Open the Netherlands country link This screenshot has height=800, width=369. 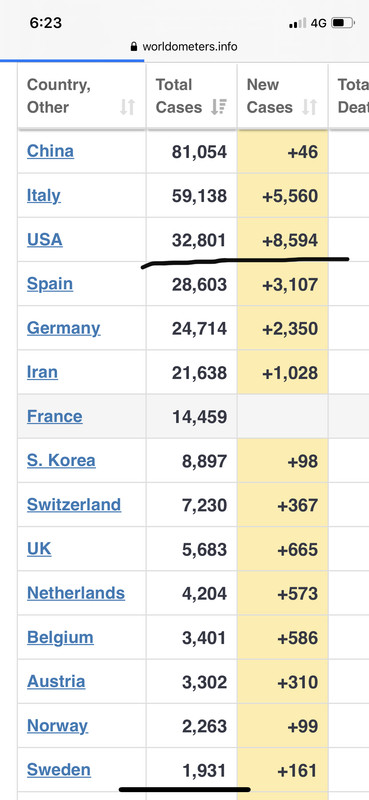click(x=76, y=593)
